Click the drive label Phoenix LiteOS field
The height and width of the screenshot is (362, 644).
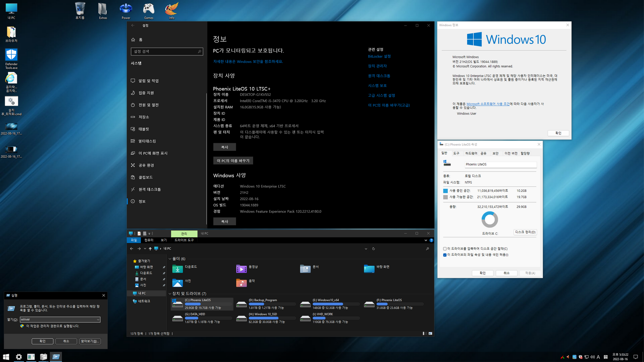[500, 164]
